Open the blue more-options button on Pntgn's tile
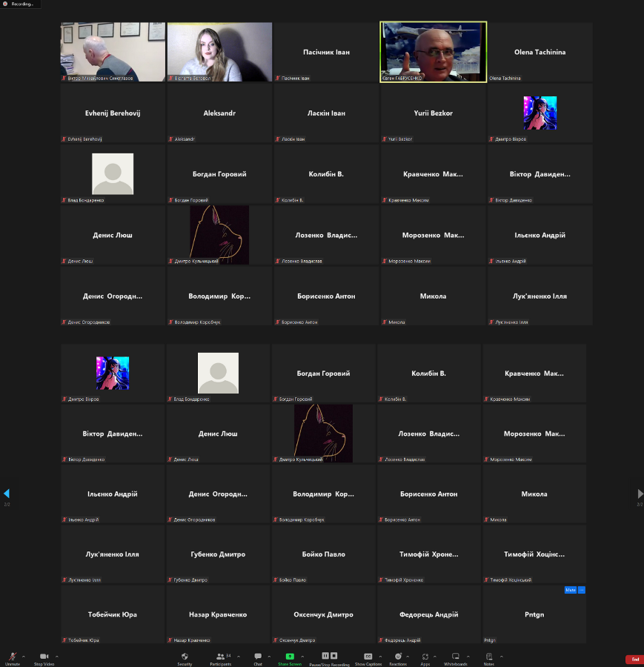The width and height of the screenshot is (644, 667). 582,590
